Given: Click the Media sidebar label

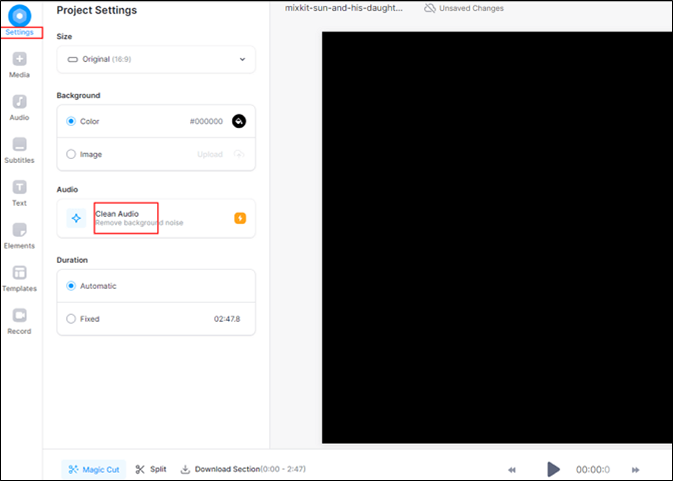Looking at the screenshot, I should 19,75.
